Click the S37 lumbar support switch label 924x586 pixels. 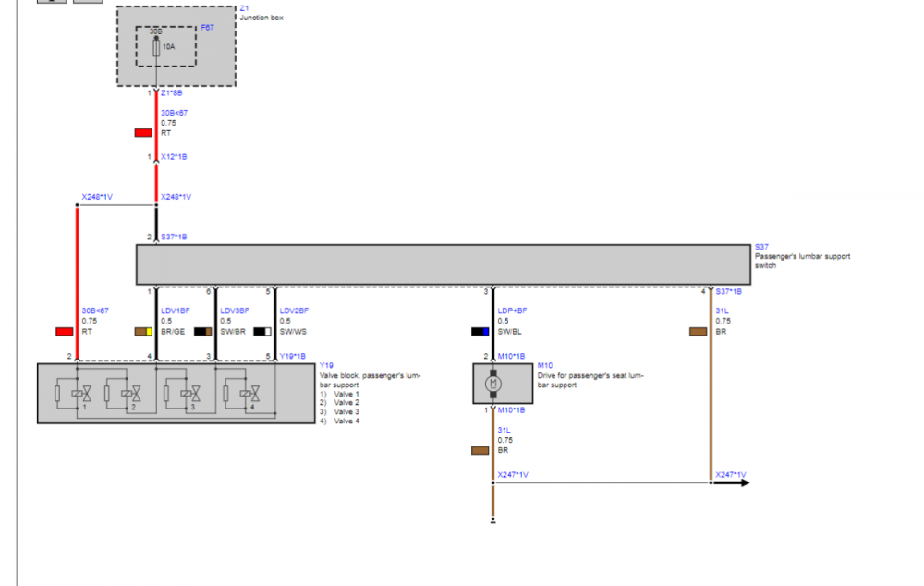point(761,247)
